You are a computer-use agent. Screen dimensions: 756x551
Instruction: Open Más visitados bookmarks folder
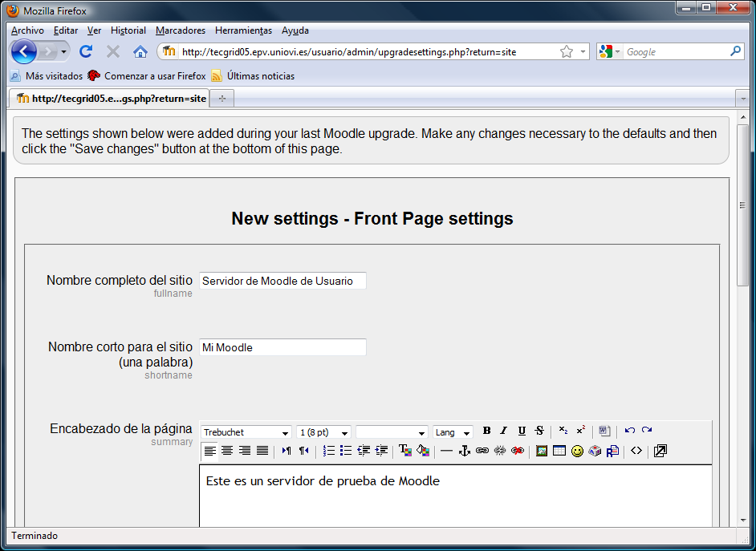(x=47, y=75)
